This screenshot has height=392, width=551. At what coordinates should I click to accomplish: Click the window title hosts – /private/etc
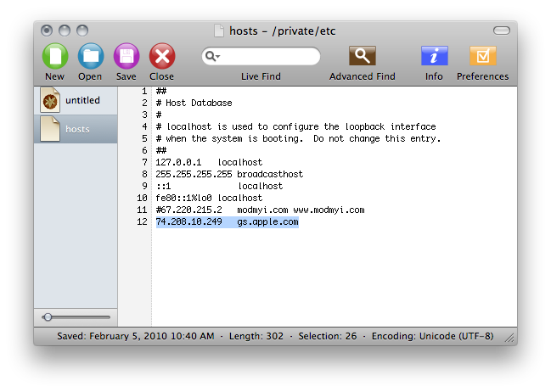click(x=283, y=31)
